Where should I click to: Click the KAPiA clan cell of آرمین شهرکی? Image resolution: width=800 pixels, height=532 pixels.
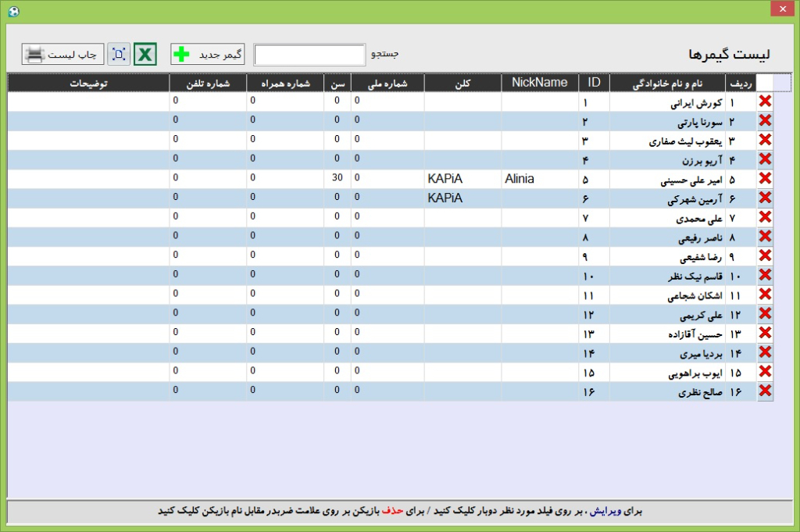tap(462, 198)
